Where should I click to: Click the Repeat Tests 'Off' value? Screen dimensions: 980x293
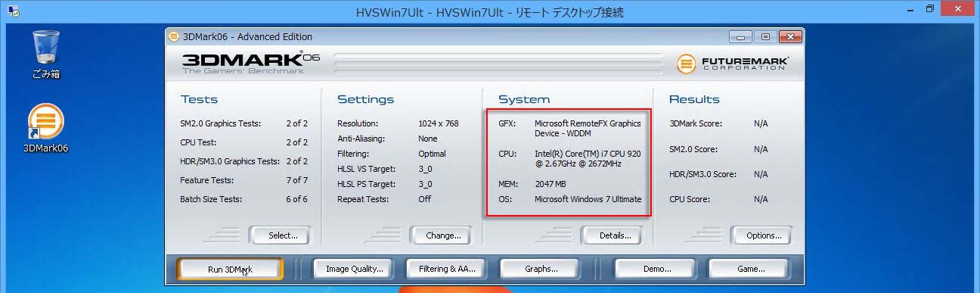[424, 199]
